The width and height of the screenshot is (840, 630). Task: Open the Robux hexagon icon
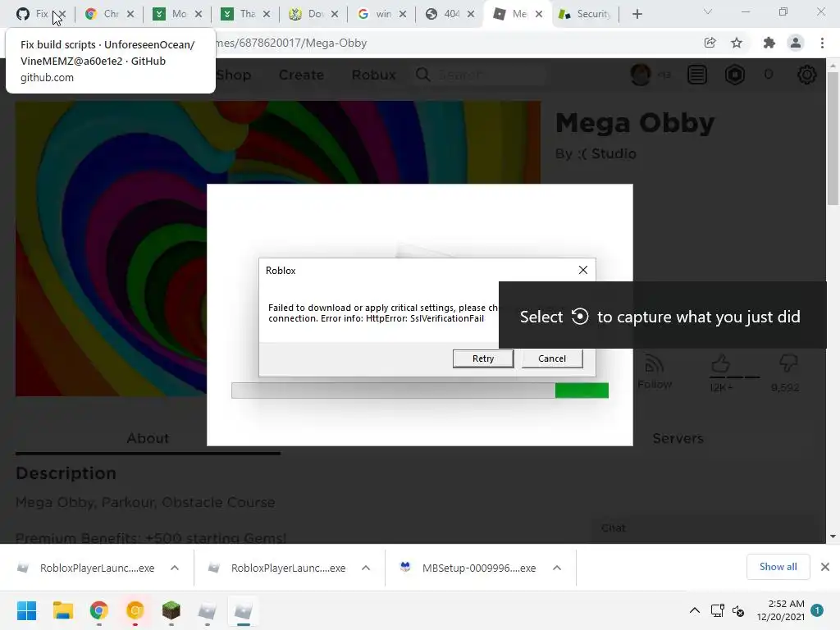(x=735, y=75)
